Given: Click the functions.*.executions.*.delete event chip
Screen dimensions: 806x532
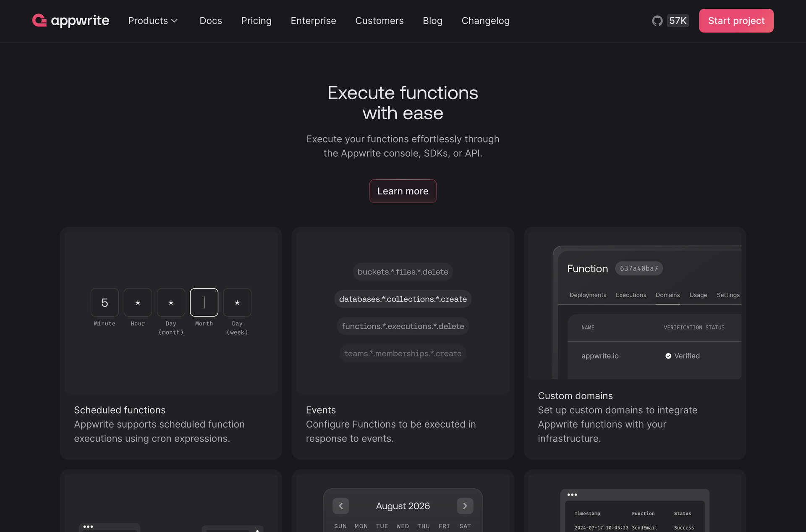Looking at the screenshot, I should point(403,326).
